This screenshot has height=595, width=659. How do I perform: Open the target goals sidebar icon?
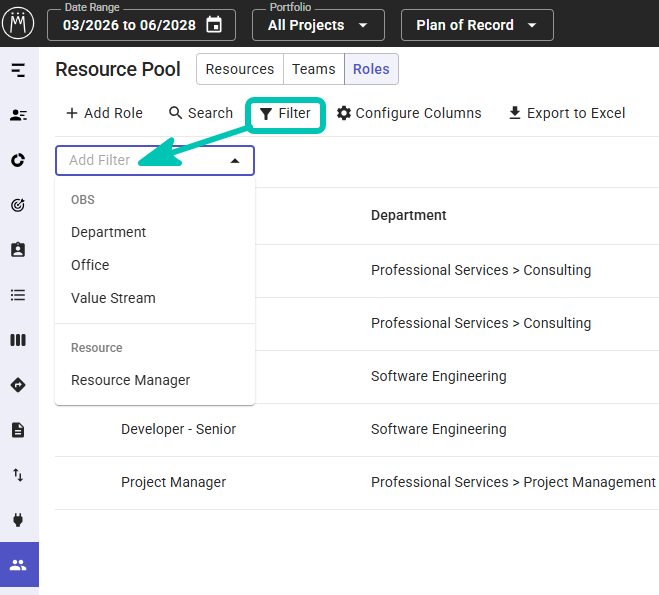(x=18, y=205)
